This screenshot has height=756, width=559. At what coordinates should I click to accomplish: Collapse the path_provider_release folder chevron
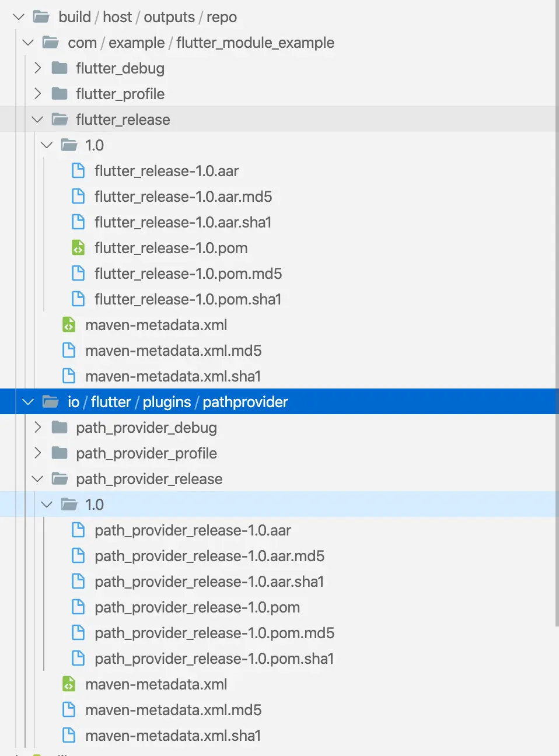[38, 479]
